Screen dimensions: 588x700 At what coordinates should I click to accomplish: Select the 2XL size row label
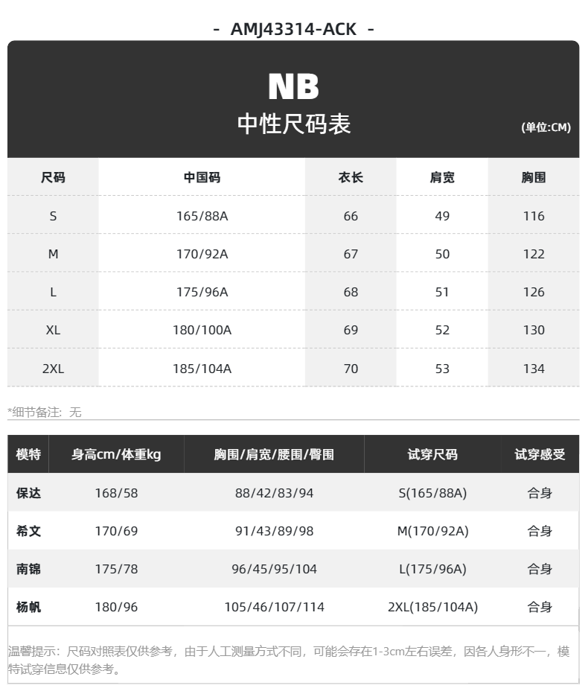[x=53, y=369]
